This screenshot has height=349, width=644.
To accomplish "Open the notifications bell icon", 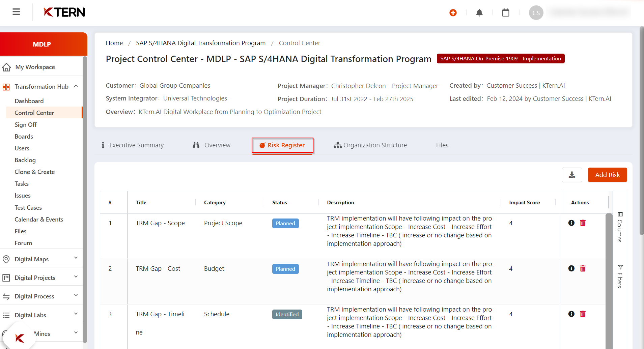I will click(479, 13).
